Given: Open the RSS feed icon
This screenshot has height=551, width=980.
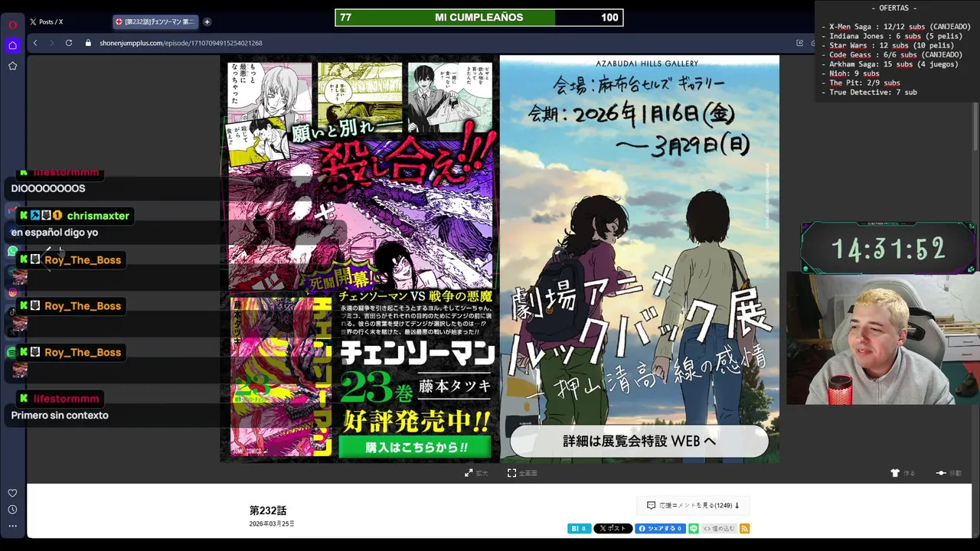Looking at the screenshot, I should coord(744,529).
